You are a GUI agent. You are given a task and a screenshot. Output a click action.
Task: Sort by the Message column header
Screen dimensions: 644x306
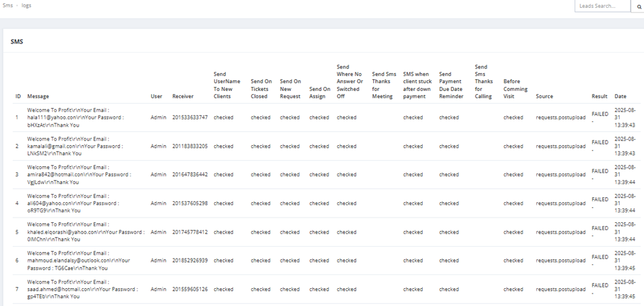tap(38, 96)
